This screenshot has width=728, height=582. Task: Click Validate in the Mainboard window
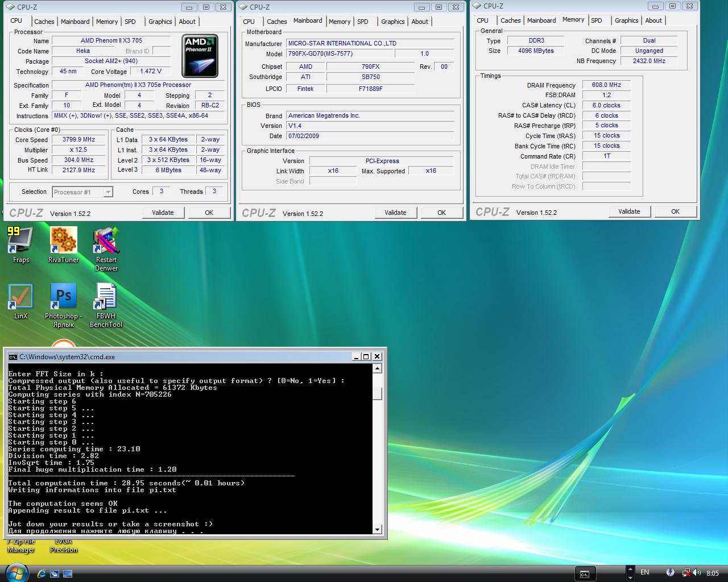pyautogui.click(x=395, y=213)
